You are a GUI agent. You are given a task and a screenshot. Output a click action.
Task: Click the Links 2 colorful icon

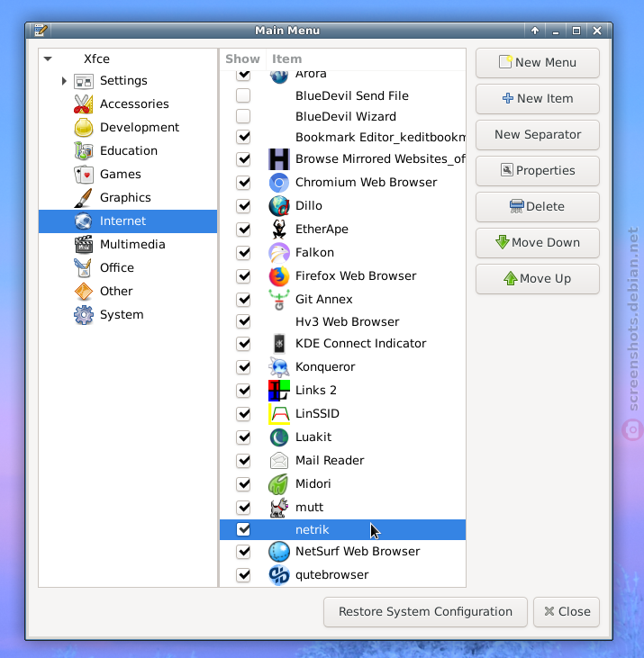279,391
